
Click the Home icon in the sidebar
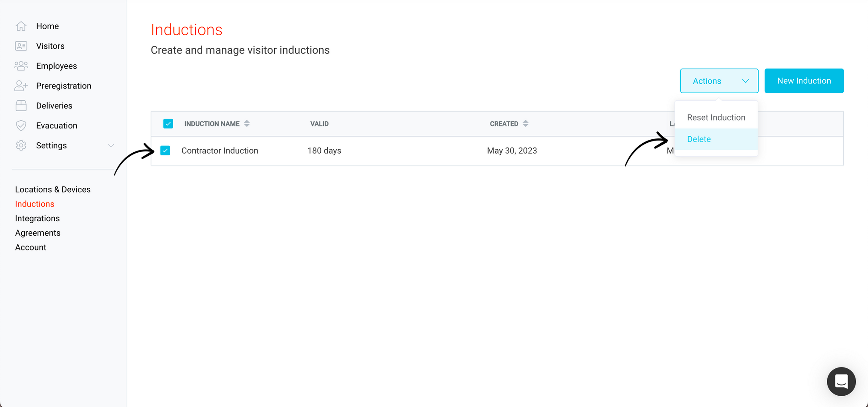tap(21, 26)
